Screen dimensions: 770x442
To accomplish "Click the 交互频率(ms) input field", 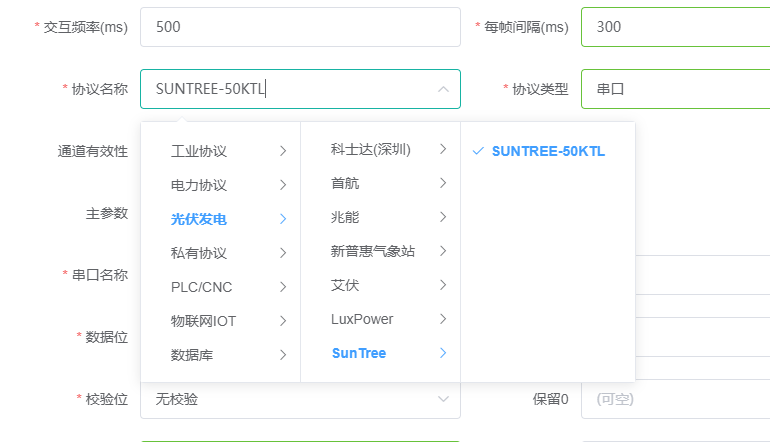I will coord(300,27).
